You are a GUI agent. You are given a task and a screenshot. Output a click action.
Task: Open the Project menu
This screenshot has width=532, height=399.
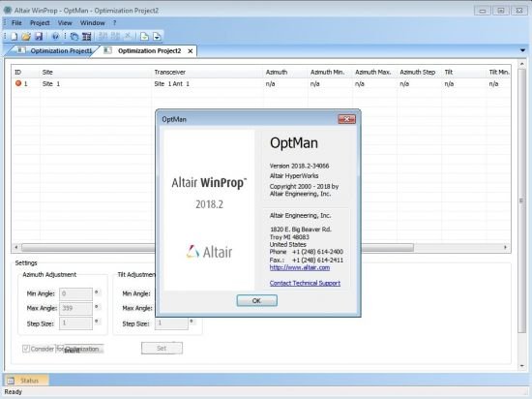point(40,22)
